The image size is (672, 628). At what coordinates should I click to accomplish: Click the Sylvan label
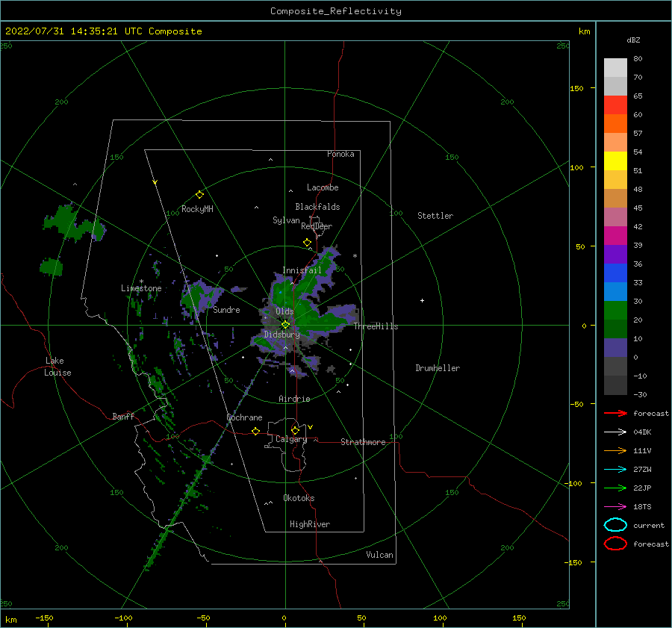286,220
